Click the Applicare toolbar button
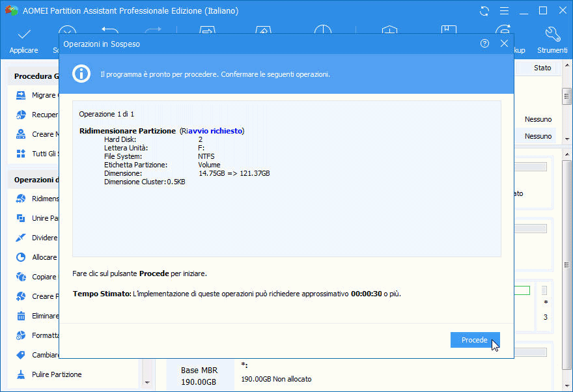Image resolution: width=573 pixels, height=392 pixels. click(23, 42)
